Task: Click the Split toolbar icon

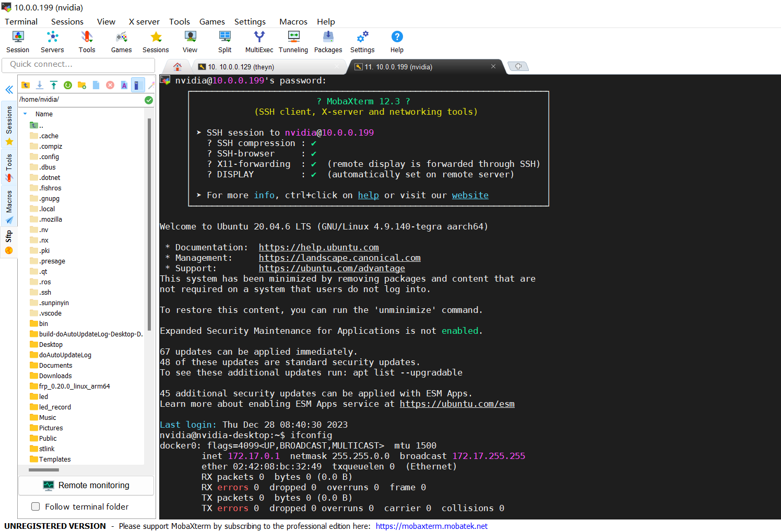Action: 225,42
